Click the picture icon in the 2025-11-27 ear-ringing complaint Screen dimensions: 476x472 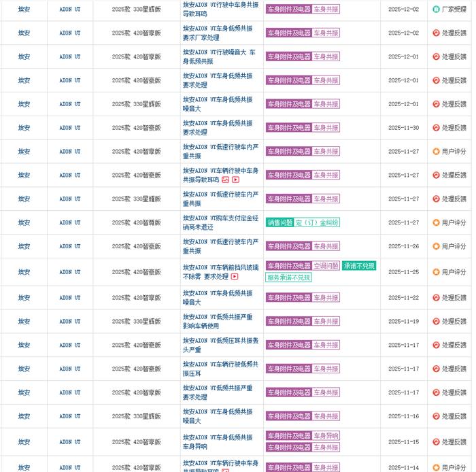point(226,180)
